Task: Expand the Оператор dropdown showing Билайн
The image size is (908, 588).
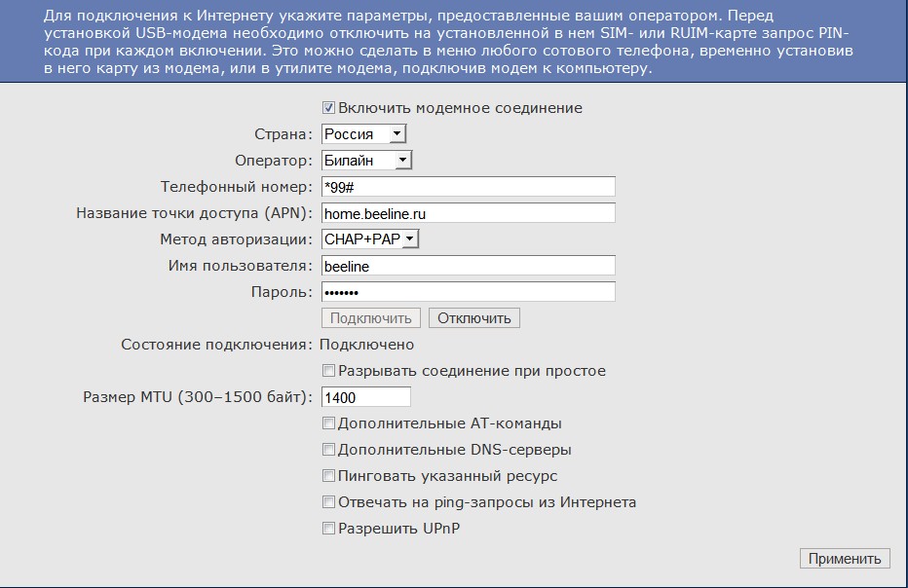Action: coord(366,161)
